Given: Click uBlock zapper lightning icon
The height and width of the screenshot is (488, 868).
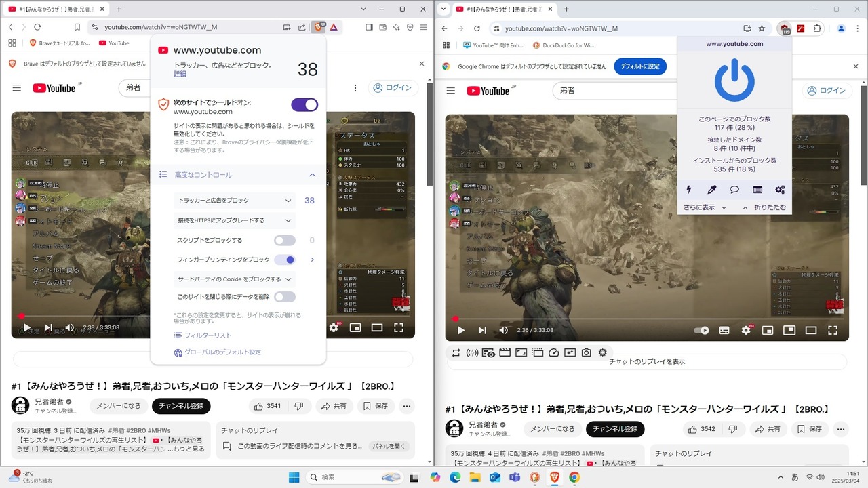Looking at the screenshot, I should [689, 190].
